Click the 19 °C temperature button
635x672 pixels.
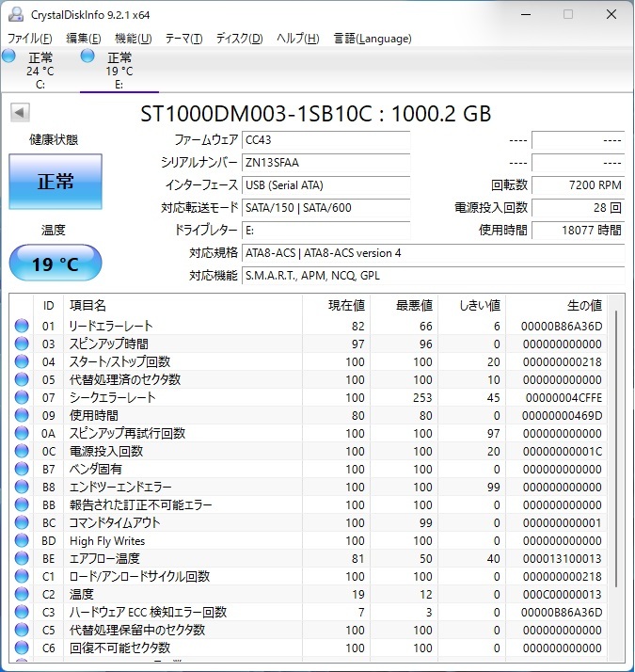coord(56,264)
